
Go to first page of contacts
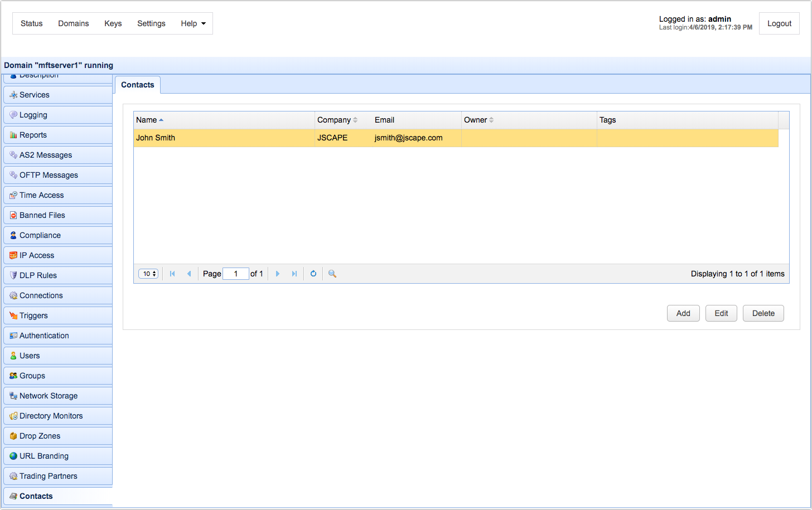tap(172, 274)
